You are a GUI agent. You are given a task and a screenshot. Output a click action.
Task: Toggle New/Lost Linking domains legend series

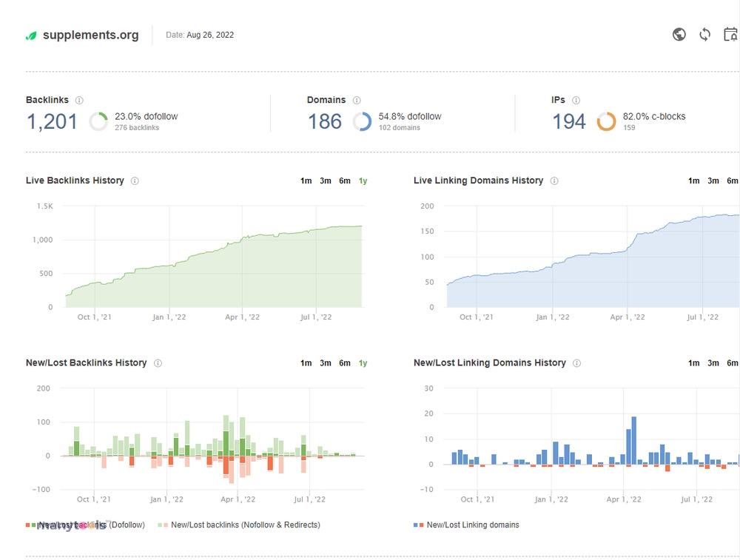[466, 524]
